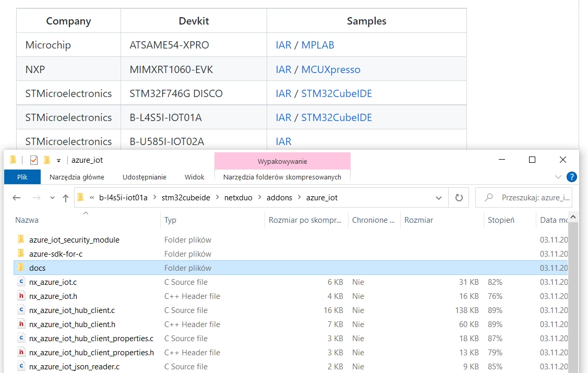Open the MCUXpresso sample link
Screen dimensions: 588x373
point(331,70)
